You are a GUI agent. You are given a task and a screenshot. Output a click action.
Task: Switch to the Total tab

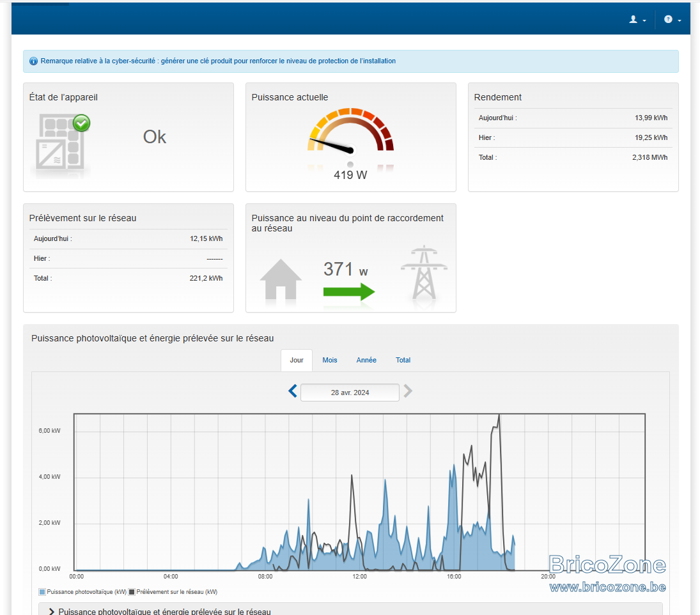(x=403, y=360)
